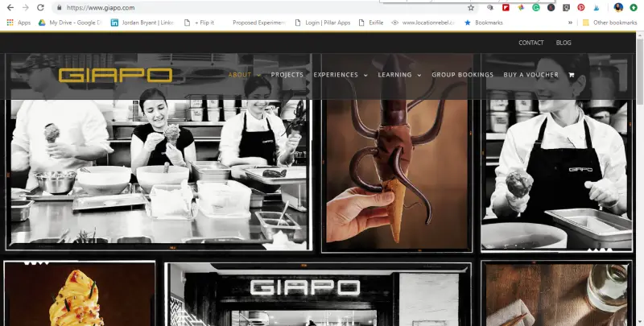The image size is (644, 326).
Task: Open the EXPERIENCES menu item
Action: coord(336,75)
